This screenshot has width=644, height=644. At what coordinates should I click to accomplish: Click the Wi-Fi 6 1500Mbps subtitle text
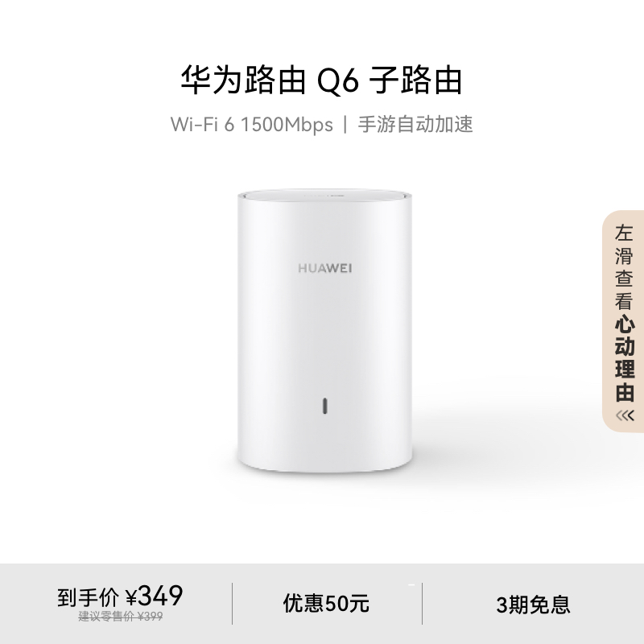click(251, 125)
